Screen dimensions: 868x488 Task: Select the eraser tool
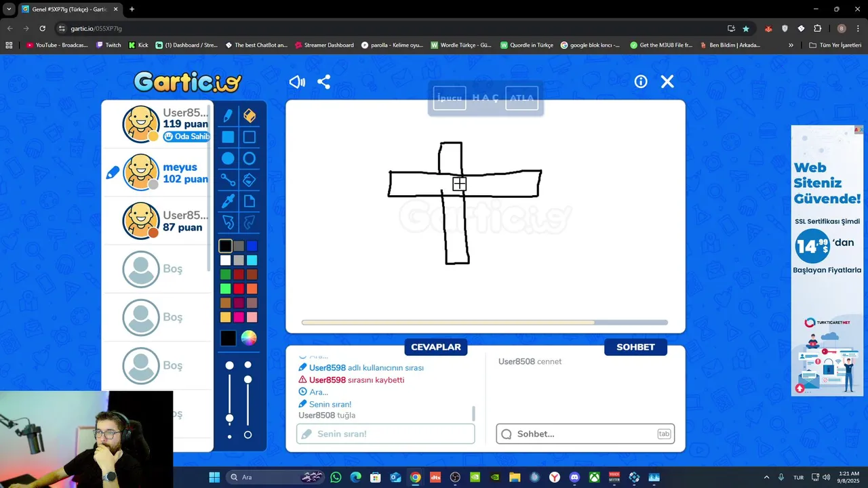(249, 115)
